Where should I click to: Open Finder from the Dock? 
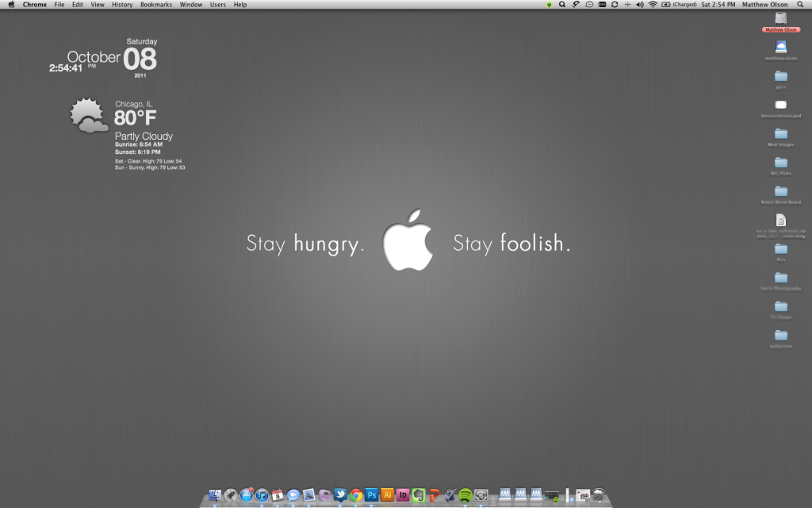215,495
